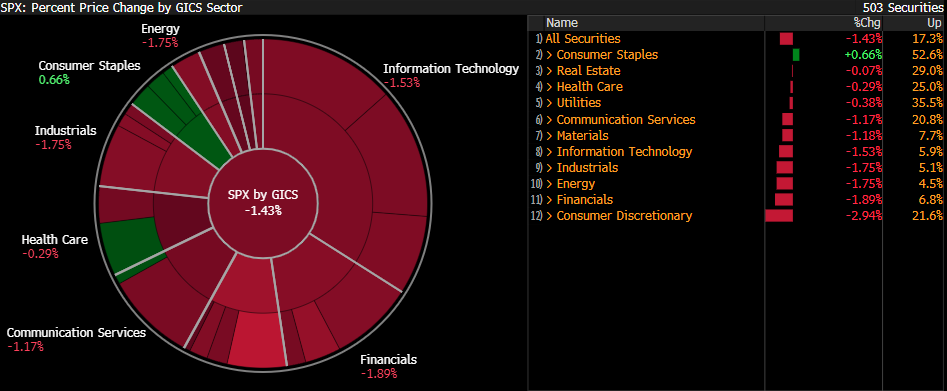Sort table by %Chg column header
This screenshot has height=391, width=947.
coord(868,23)
